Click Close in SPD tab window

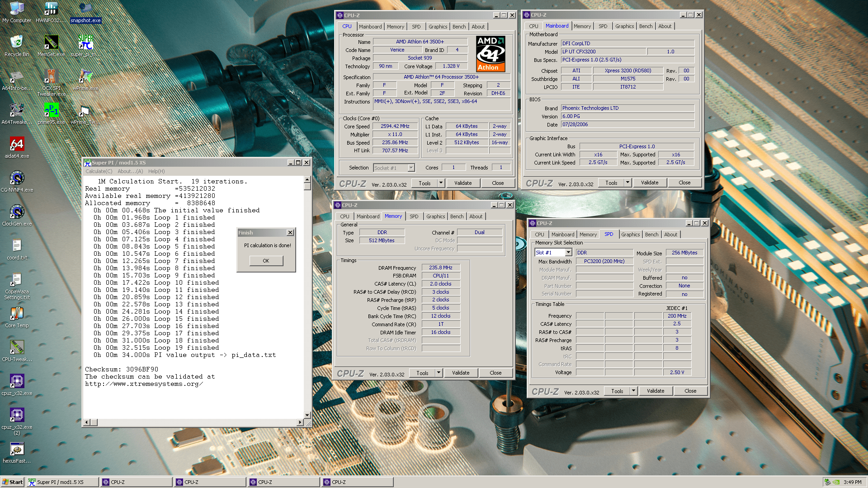coord(690,391)
